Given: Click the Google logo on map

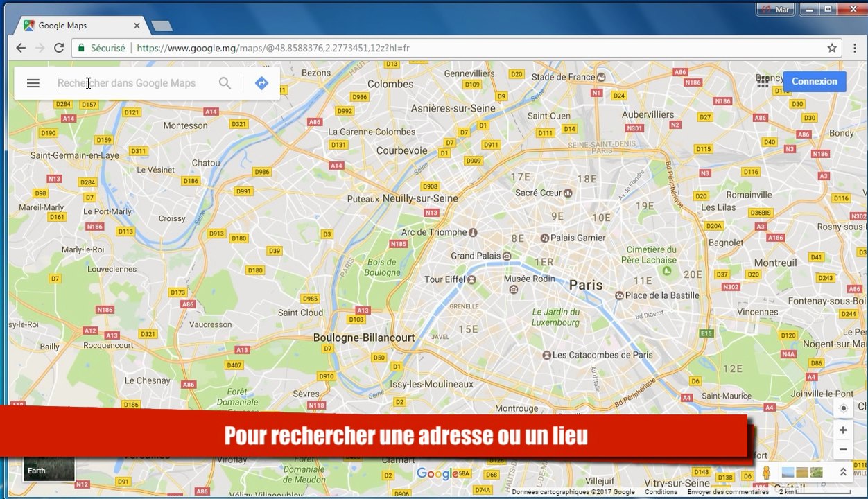Looking at the screenshot, I should point(437,475).
